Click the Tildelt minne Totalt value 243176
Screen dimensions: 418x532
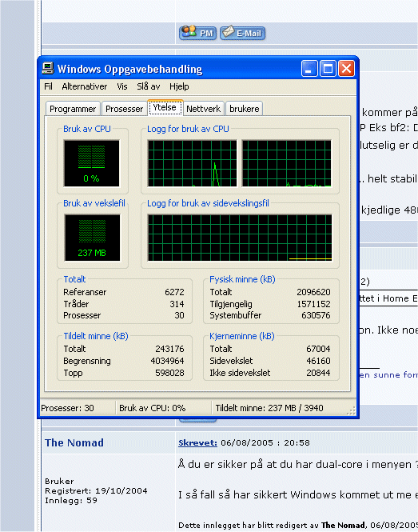pyautogui.click(x=169, y=349)
